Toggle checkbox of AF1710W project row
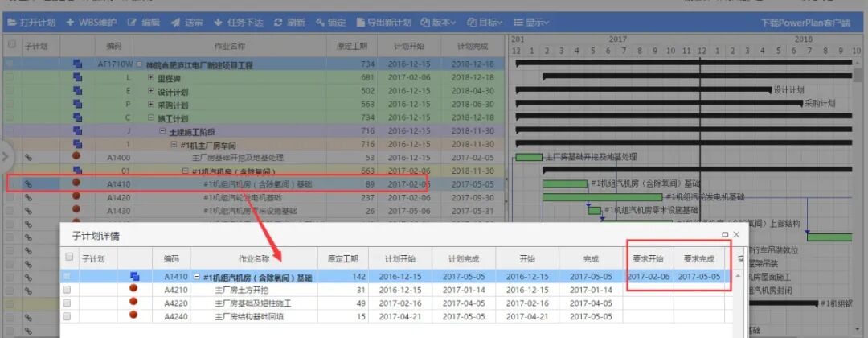Image resolution: width=868 pixels, height=338 pixels. (x=10, y=64)
